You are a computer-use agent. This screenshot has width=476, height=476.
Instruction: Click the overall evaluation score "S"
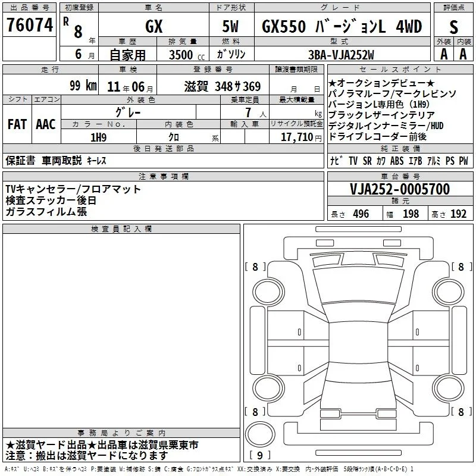(453, 27)
